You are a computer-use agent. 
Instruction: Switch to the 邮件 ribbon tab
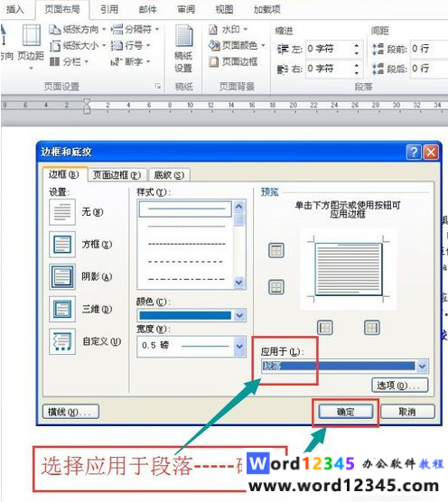(148, 10)
